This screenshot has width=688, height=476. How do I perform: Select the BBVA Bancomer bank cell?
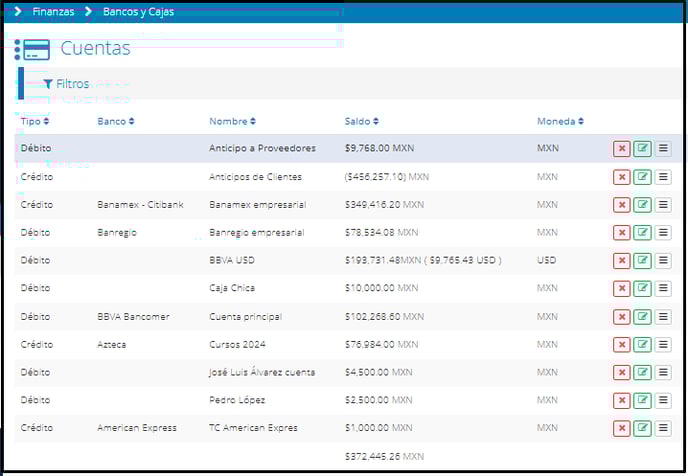pos(133,317)
